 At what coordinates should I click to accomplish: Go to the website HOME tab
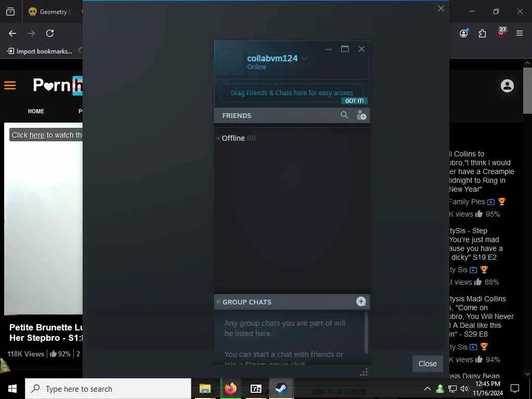(36, 111)
